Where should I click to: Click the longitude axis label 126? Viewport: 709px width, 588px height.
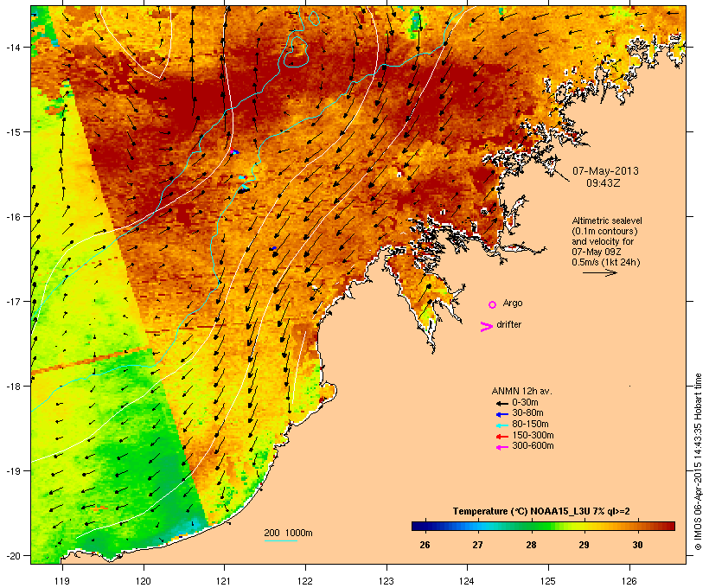(629, 581)
